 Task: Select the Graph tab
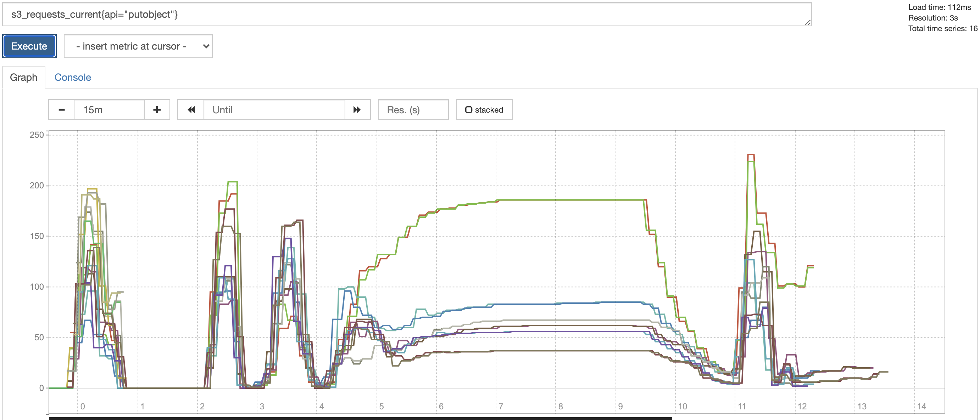pos(24,78)
